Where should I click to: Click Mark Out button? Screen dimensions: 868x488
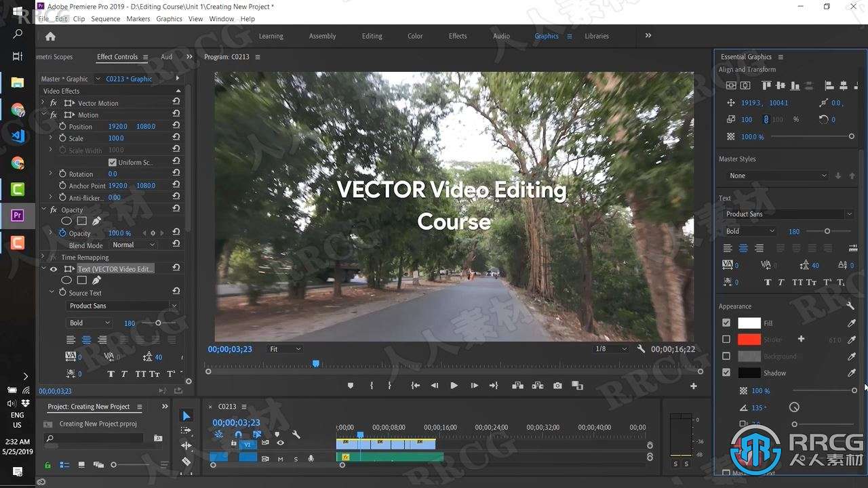coord(389,386)
